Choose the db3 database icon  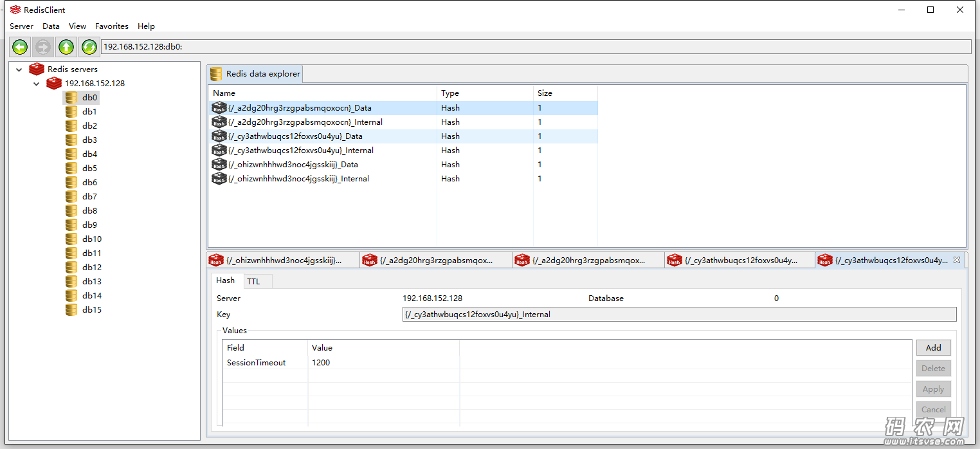(x=71, y=140)
